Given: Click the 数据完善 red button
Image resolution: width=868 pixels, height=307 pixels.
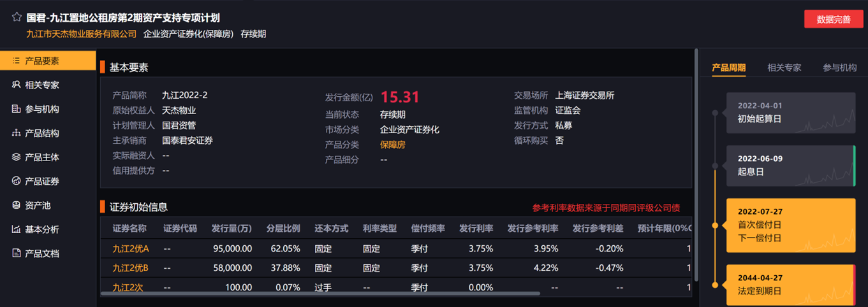Looking at the screenshot, I should pyautogui.click(x=834, y=19).
